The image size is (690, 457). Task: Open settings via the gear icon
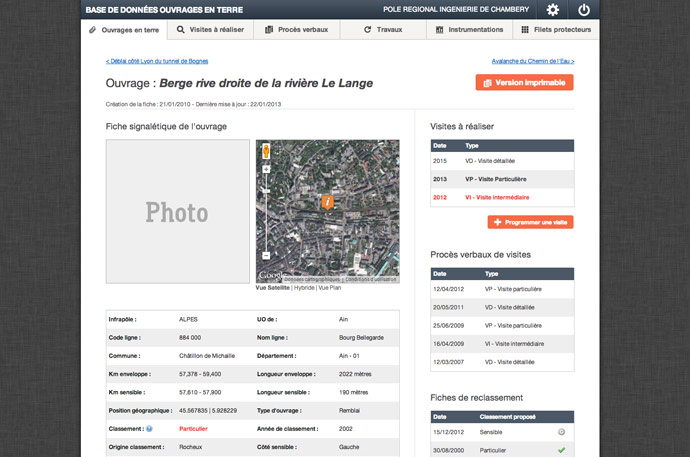pos(553,10)
